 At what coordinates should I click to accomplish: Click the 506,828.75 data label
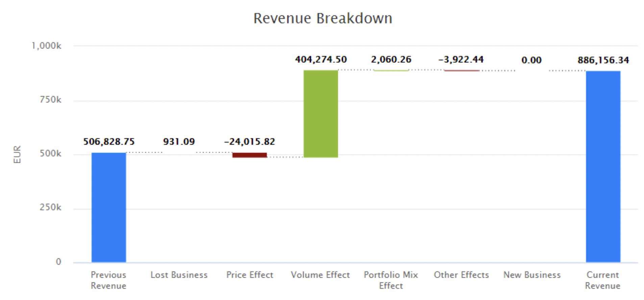(x=109, y=142)
